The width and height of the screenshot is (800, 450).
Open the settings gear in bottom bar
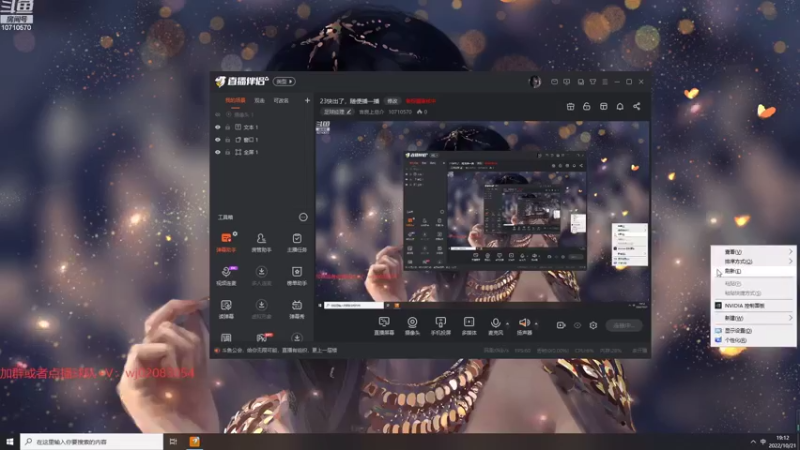(x=593, y=325)
